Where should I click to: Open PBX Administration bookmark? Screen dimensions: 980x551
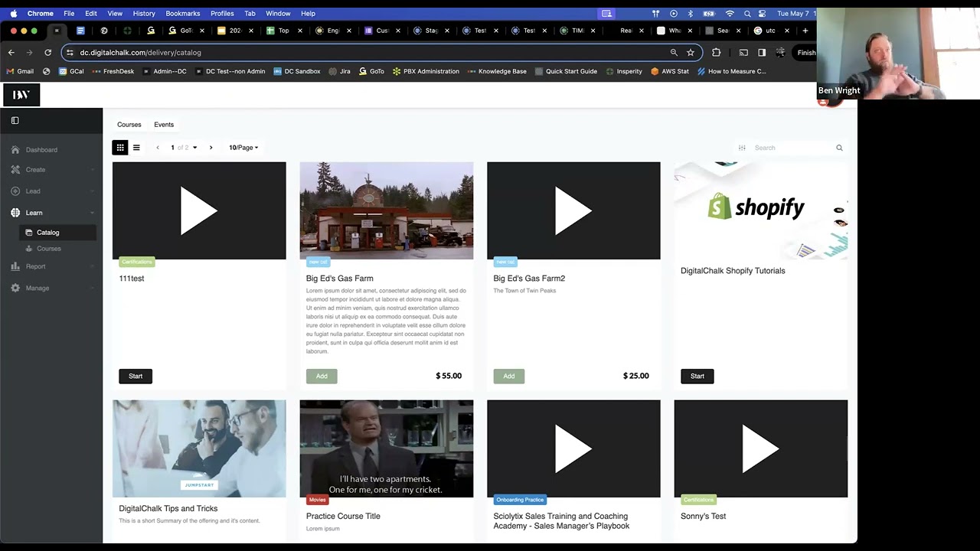coord(426,71)
